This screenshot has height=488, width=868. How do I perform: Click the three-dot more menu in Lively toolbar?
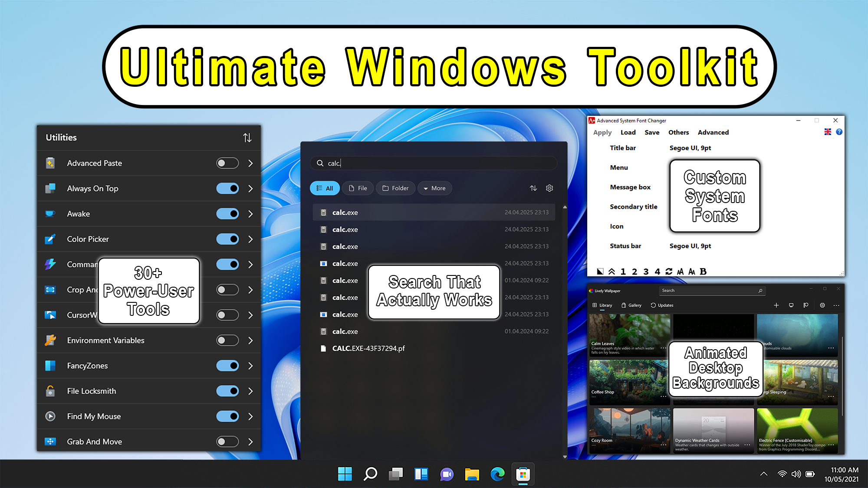(x=836, y=305)
